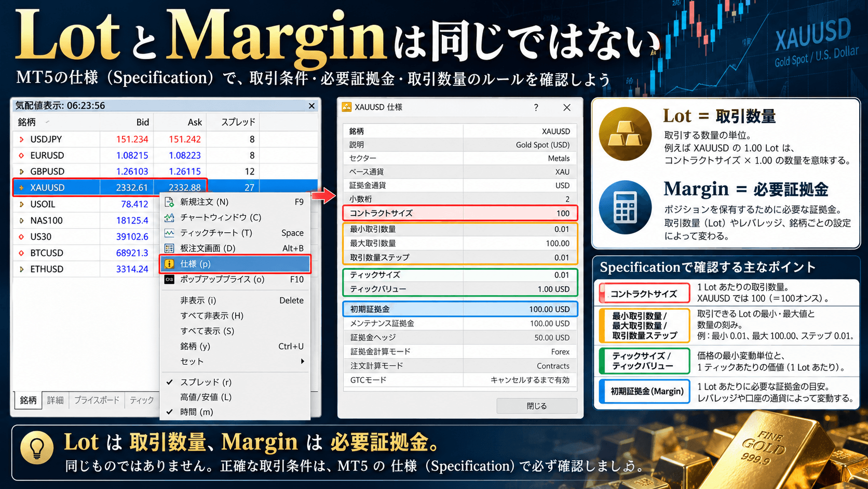Click the USDJPY Bid price 151.234
Viewport: 868px width, 489px height.
click(132, 139)
